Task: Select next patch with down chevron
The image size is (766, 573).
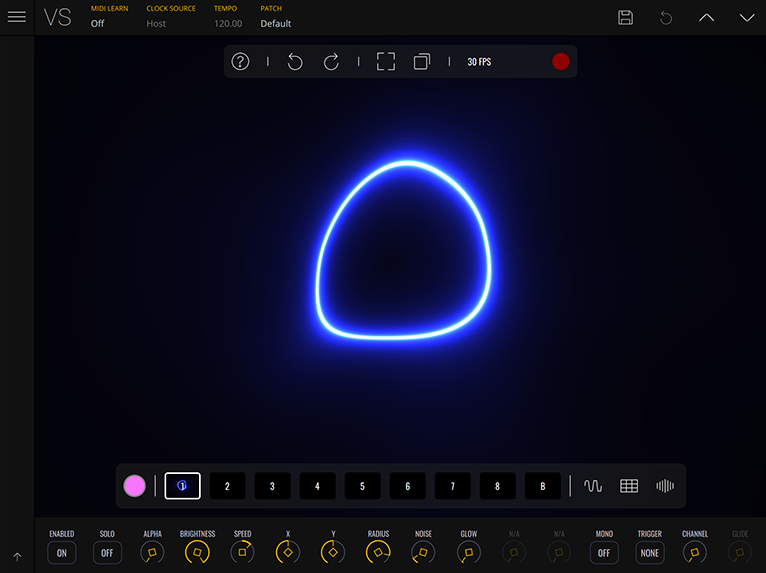Action: click(747, 17)
